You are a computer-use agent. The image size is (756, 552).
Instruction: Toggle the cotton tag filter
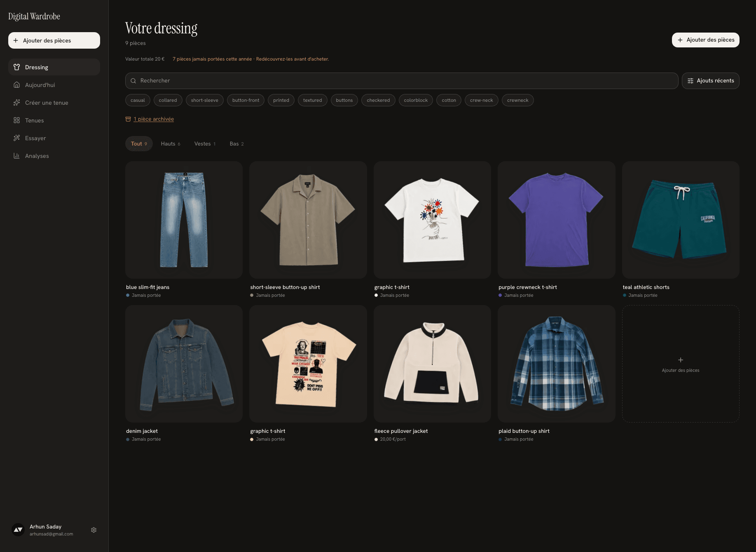[449, 100]
